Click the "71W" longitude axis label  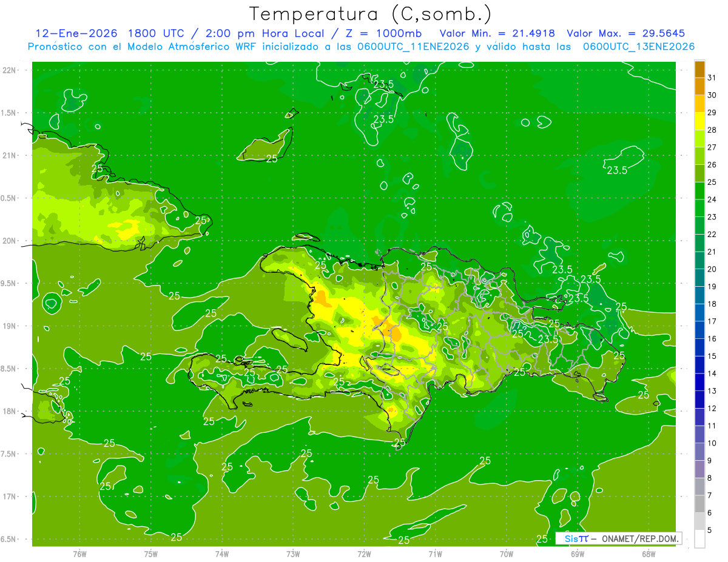pyautogui.click(x=435, y=554)
